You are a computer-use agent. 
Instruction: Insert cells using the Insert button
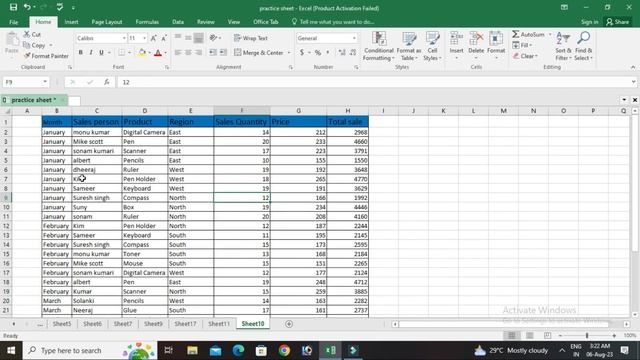pyautogui.click(x=456, y=45)
